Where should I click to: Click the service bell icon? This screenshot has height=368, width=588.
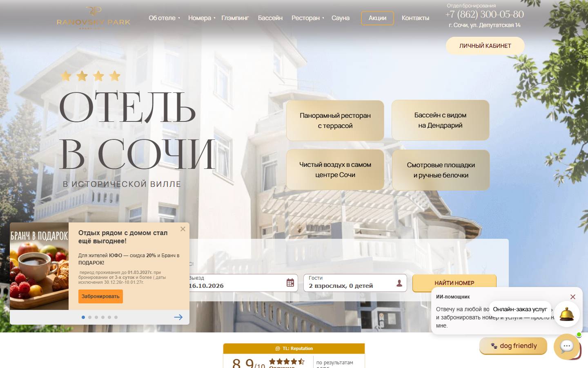point(567,314)
